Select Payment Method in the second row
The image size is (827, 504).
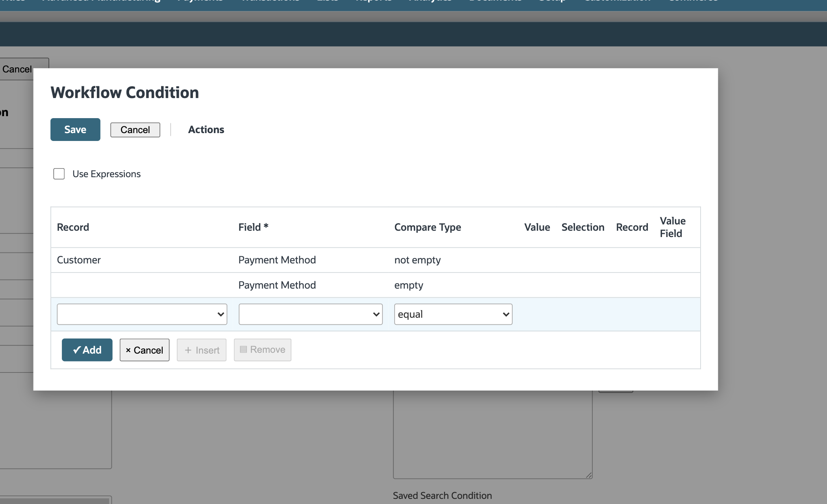pos(277,285)
